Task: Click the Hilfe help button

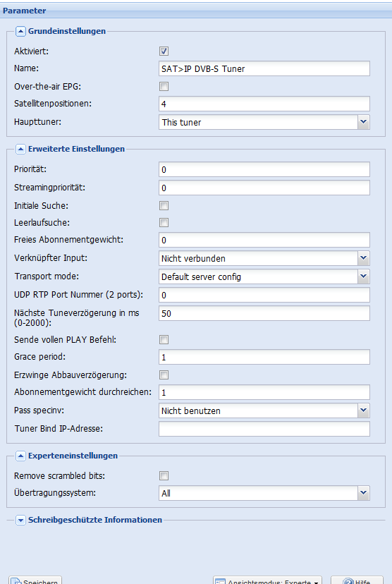Action: pyautogui.click(x=357, y=580)
